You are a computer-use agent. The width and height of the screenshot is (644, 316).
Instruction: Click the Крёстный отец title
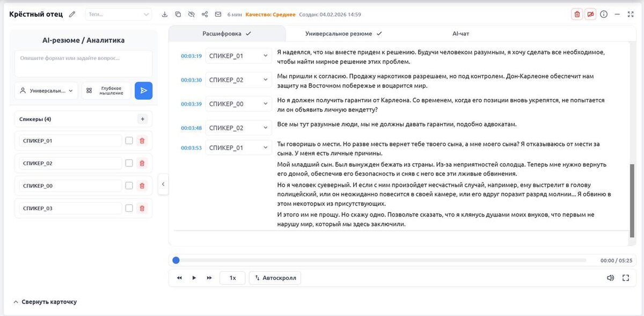(x=36, y=14)
